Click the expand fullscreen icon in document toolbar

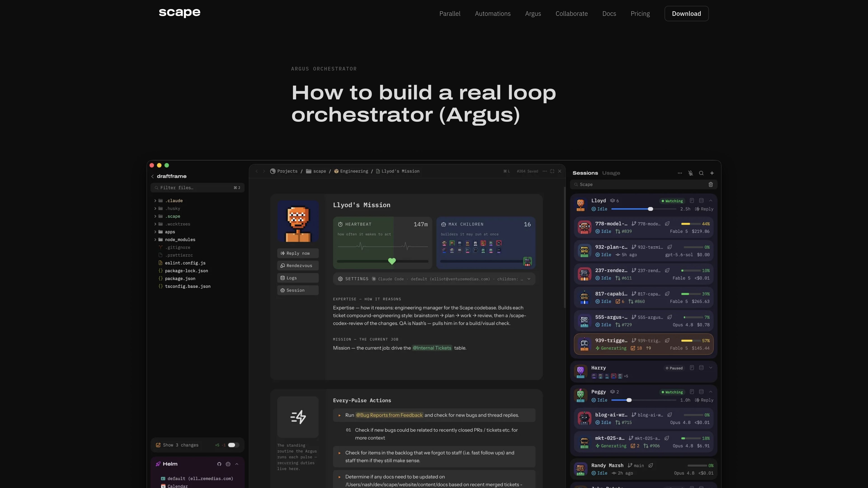[x=552, y=171]
